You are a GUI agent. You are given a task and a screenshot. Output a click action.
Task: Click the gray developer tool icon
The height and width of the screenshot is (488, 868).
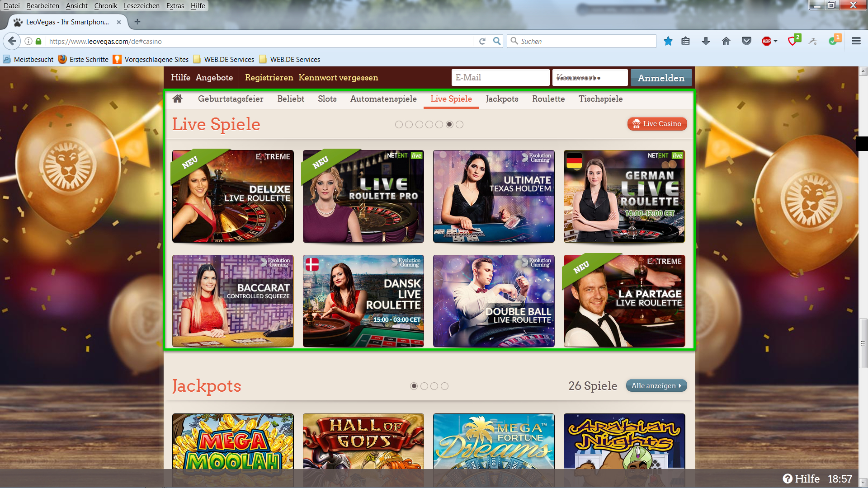point(813,41)
